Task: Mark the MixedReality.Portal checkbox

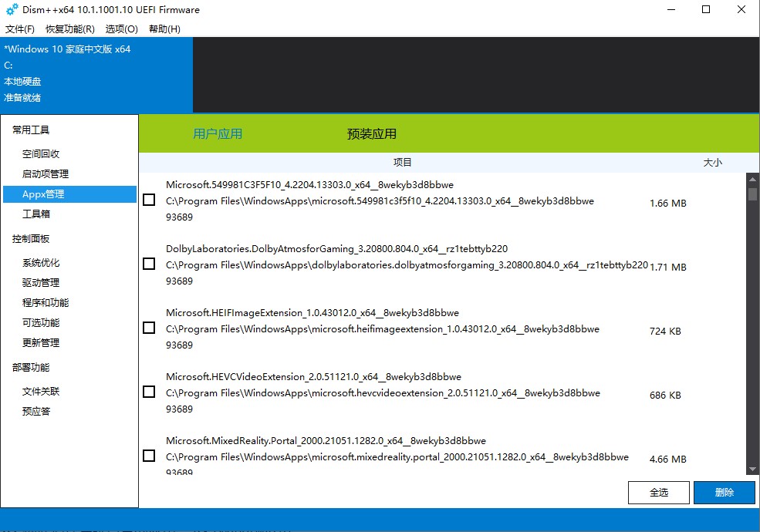Action: point(149,456)
